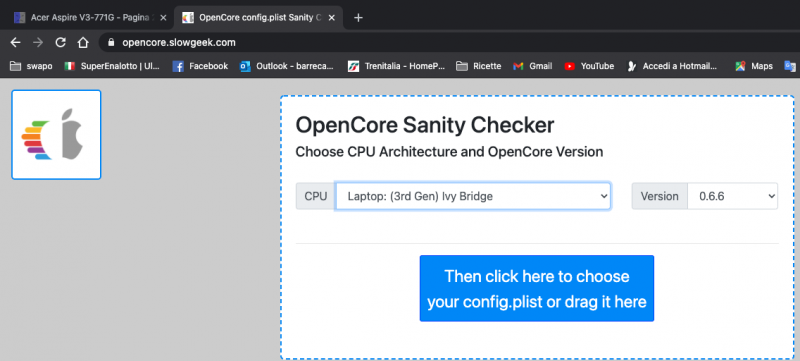Select the OpenCore config.plist Sanity tab
The width and height of the screenshot is (800, 361).
(x=259, y=18)
